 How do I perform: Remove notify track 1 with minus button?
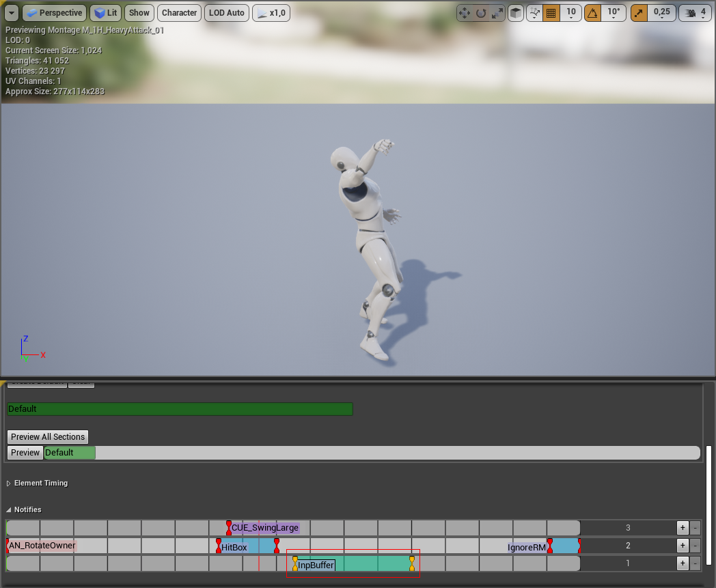coord(695,563)
